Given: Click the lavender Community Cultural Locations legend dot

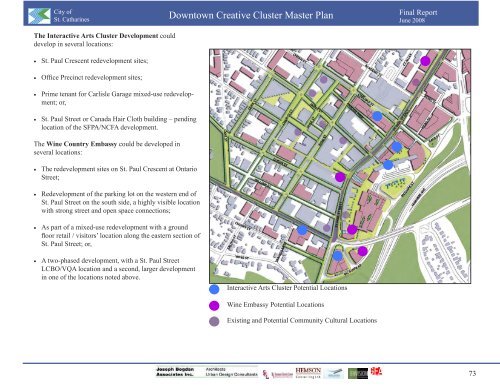Looking at the screenshot, I should click(x=214, y=321).
